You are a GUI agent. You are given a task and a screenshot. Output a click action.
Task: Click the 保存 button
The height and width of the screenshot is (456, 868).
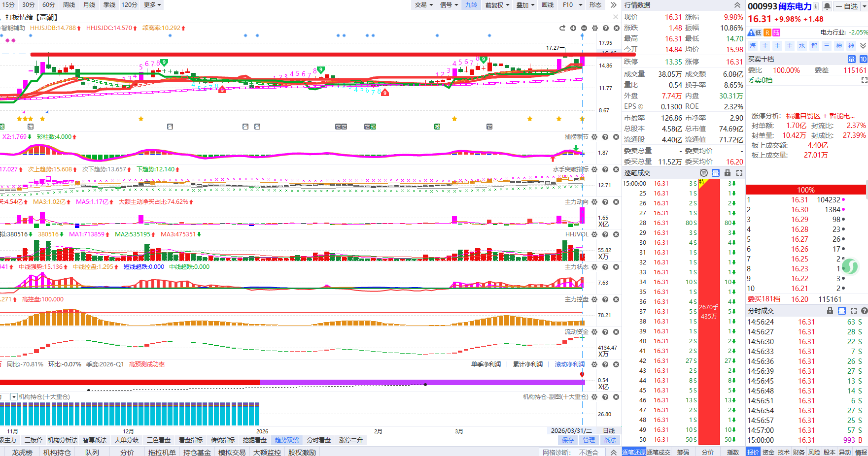568,440
